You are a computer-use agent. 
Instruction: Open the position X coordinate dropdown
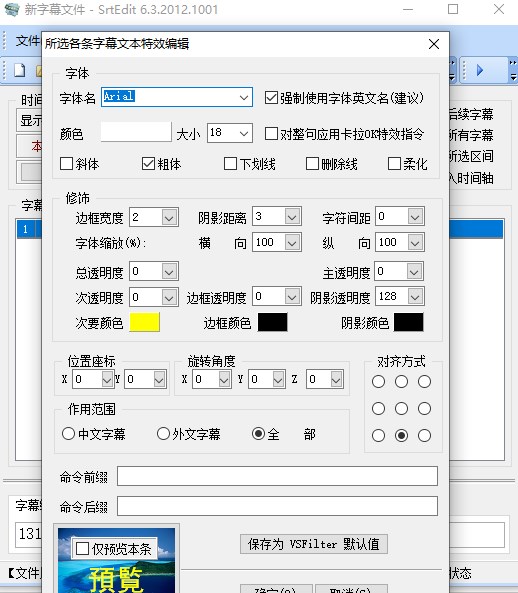(x=107, y=379)
